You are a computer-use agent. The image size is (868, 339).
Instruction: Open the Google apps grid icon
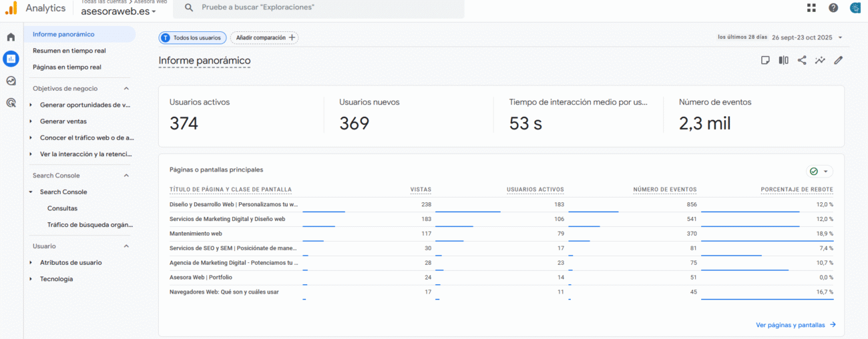pos(811,8)
